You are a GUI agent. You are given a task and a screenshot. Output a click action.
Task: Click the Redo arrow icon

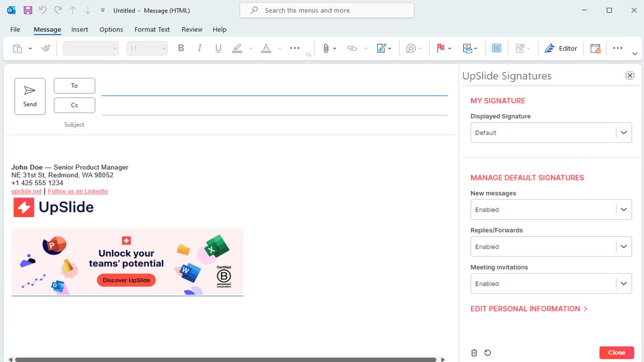coord(58,10)
